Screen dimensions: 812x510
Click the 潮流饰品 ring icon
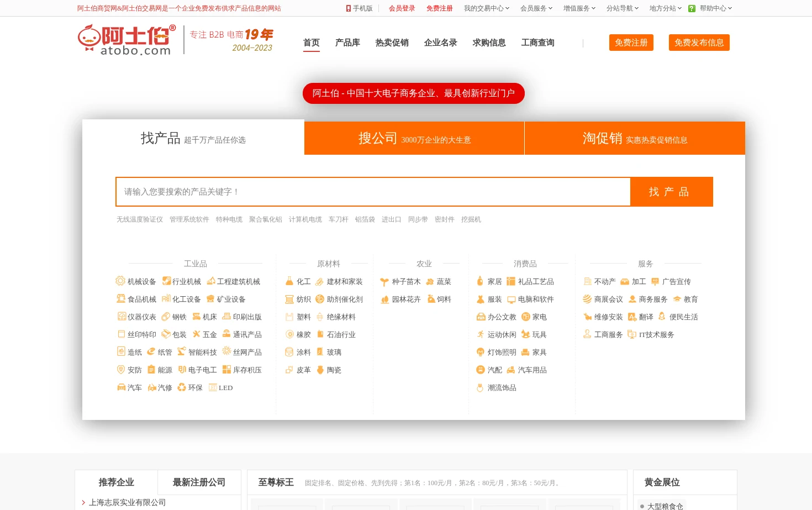click(480, 387)
